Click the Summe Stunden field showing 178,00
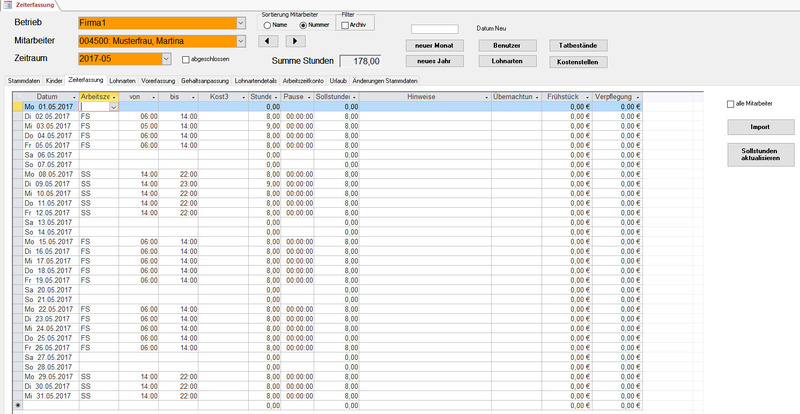The height and width of the screenshot is (414, 800). (x=360, y=61)
